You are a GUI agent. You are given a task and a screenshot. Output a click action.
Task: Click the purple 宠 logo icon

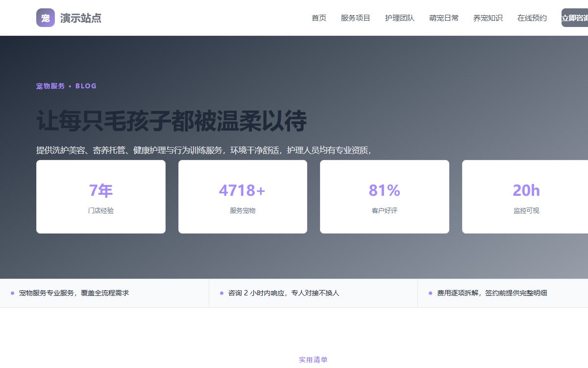[46, 18]
